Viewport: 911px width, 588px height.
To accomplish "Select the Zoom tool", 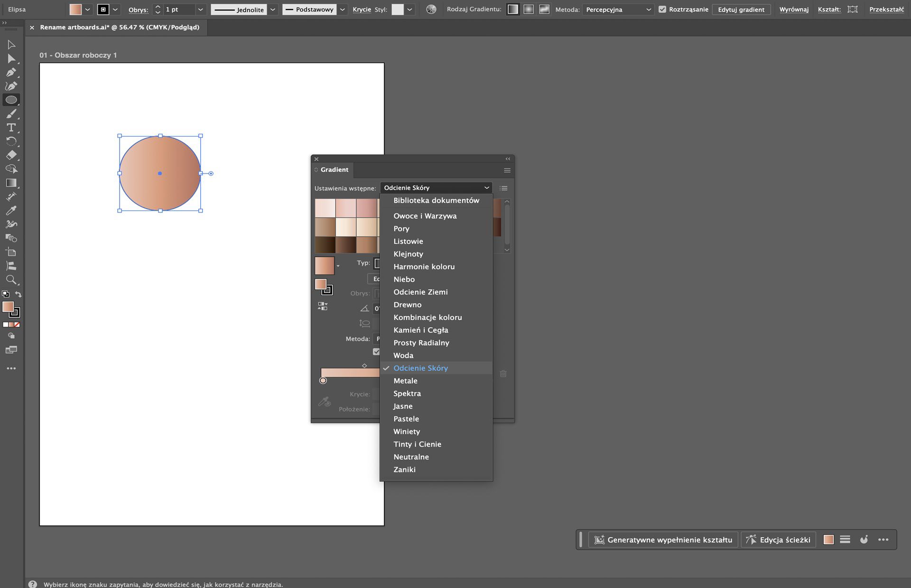I will point(11,280).
